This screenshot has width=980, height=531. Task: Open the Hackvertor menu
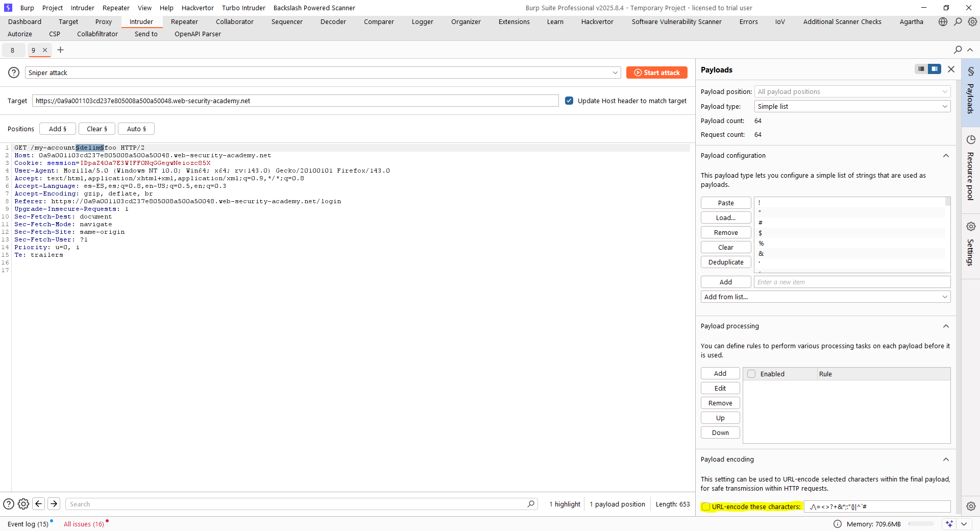[198, 8]
